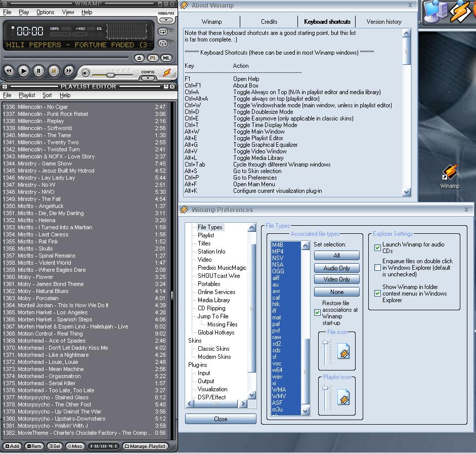Viewport: 476px width, 454px height.
Task: Adjust the volume slider
Action: click(x=111, y=75)
